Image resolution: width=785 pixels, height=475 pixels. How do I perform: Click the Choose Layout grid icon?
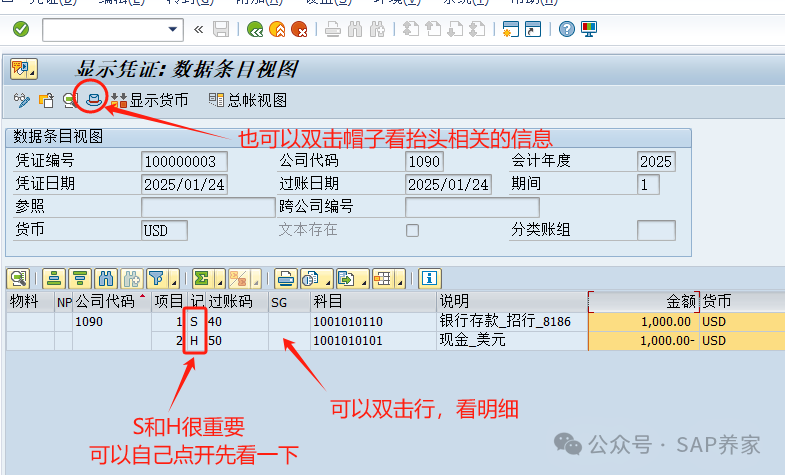click(x=383, y=278)
